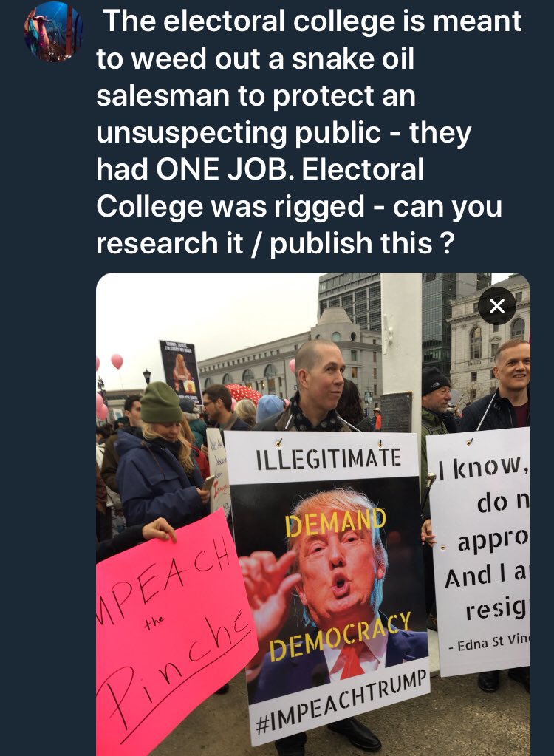
Task: Tap the pink balloon in the photo sky
Action: pos(117,361)
